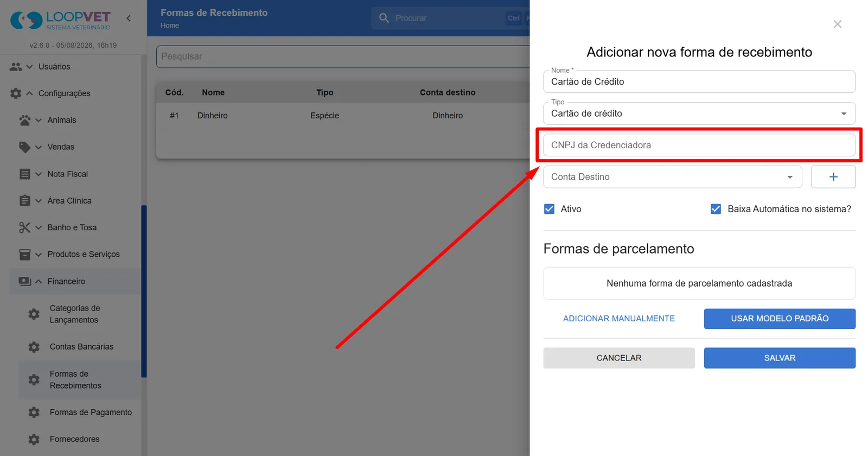
Task: Collapse the sidebar with the chevron arrow
Action: click(129, 18)
